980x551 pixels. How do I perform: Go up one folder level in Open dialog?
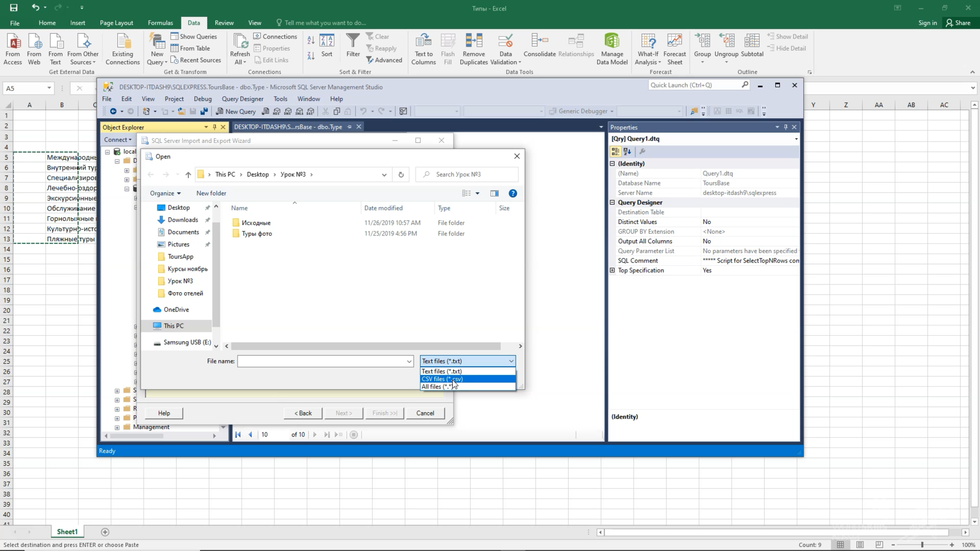coord(188,174)
